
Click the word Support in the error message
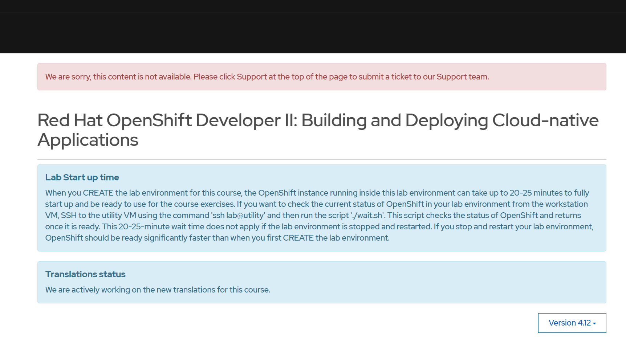coord(252,77)
